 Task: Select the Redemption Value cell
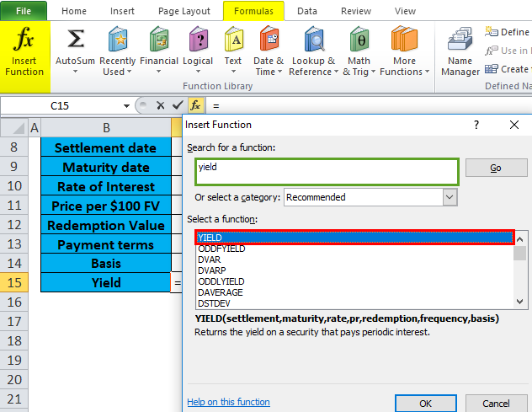(106, 224)
